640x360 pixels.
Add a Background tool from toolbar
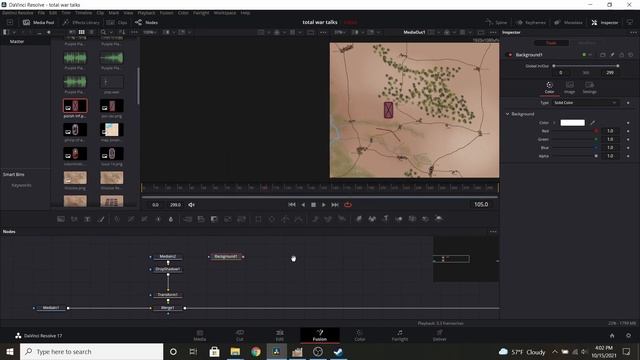pyautogui.click(x=61, y=219)
